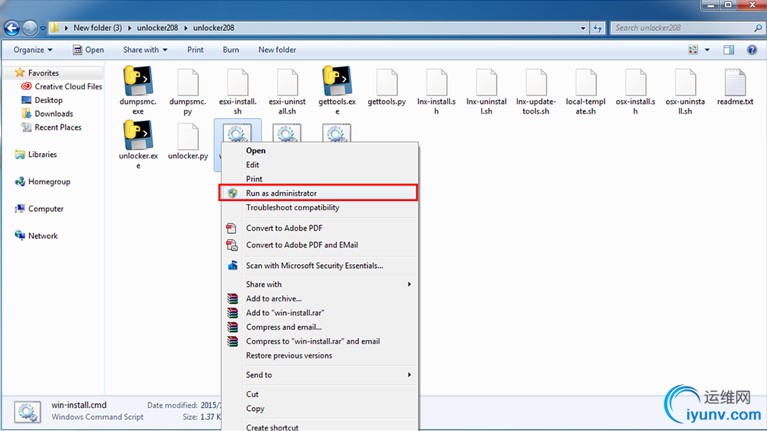Toggle the preview pane icon

pyautogui.click(x=728, y=50)
